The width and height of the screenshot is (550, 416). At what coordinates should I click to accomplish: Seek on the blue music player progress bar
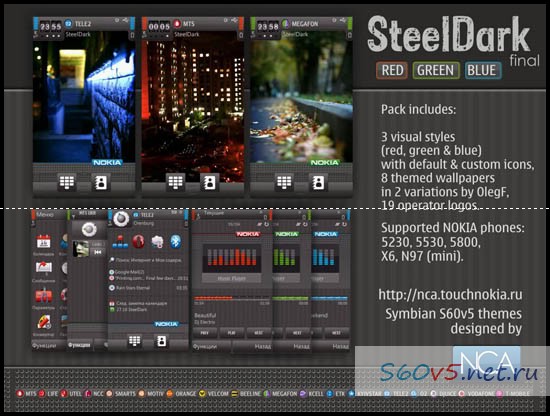tap(330, 298)
